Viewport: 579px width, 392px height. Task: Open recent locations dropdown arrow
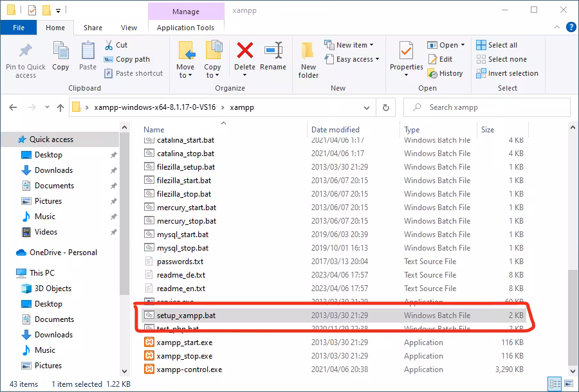click(47, 107)
